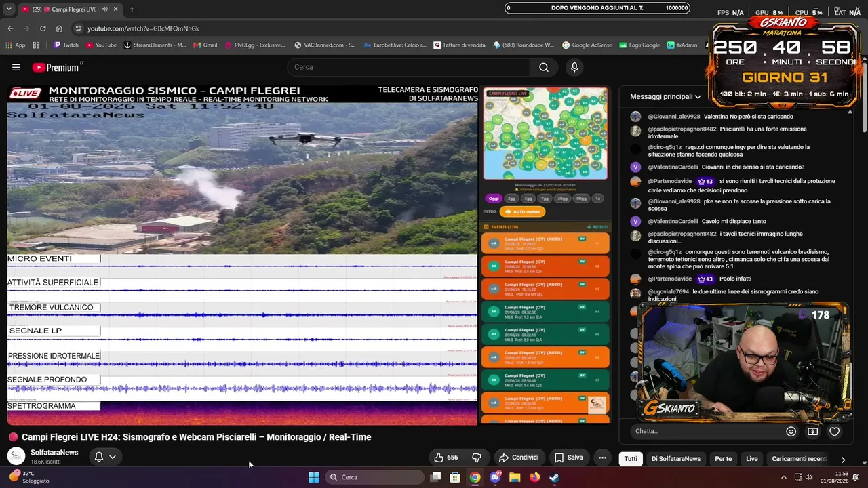Click the Chatta message input field
Screen dimensions: 868x488
(x=705, y=431)
